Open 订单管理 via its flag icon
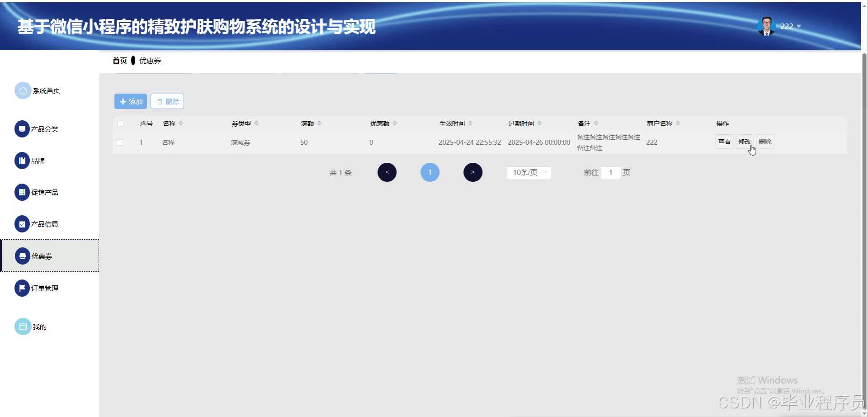868x417 pixels. pyautogui.click(x=21, y=288)
